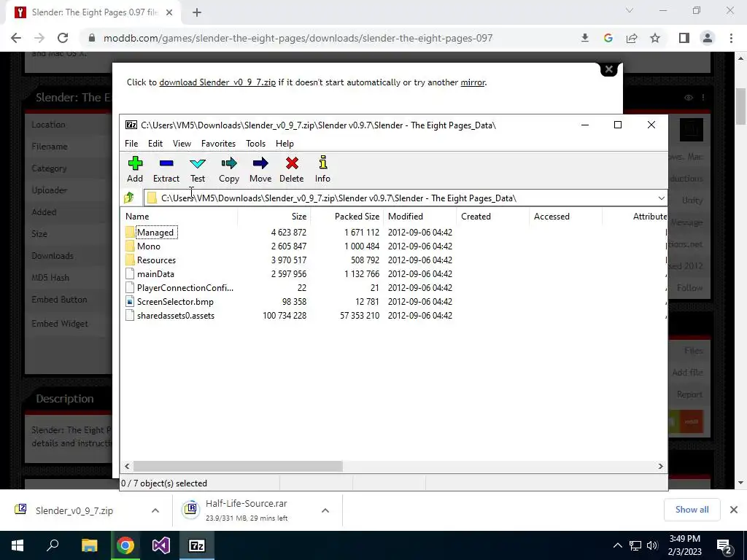Close the ModDB download popup
Viewport: 747px width, 560px height.
tap(608, 69)
